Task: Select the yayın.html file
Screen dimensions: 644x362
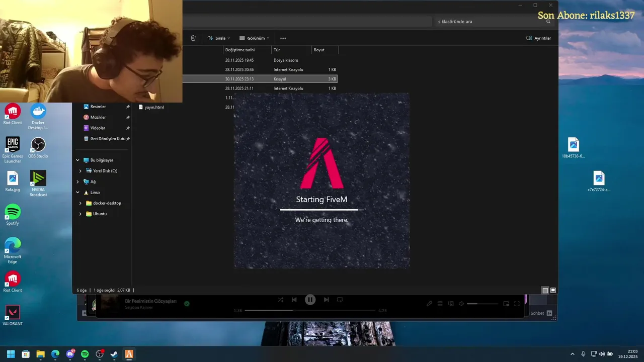Action: (151, 107)
